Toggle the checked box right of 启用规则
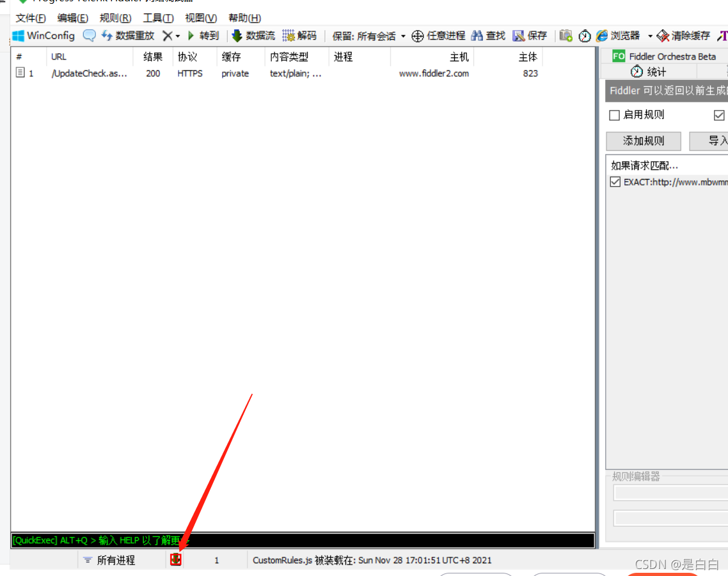This screenshot has width=728, height=576. point(718,115)
